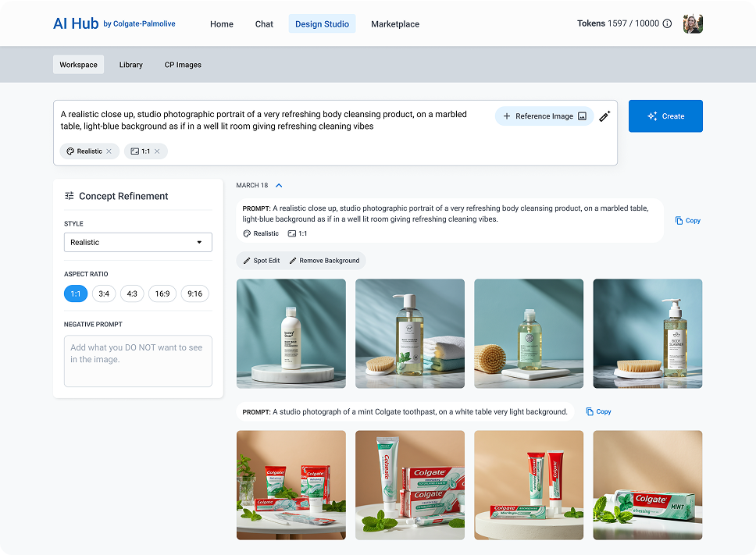Copy the Colgate toothpaste prompt
Viewport: 756px width, 555px height.
598,411
